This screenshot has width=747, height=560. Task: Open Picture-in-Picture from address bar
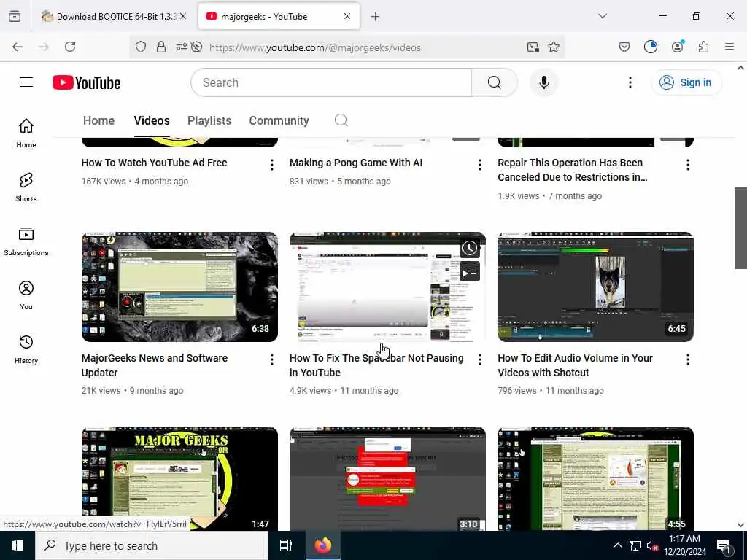pyautogui.click(x=533, y=47)
